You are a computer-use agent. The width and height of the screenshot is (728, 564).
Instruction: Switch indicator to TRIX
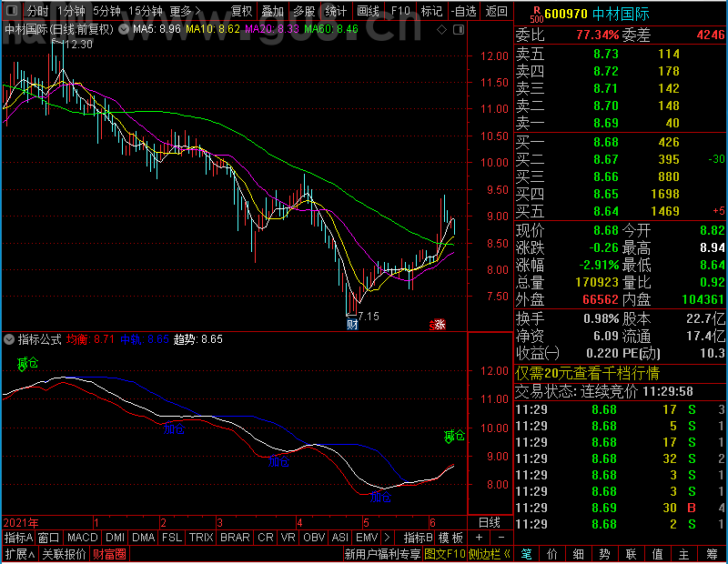coord(201,538)
